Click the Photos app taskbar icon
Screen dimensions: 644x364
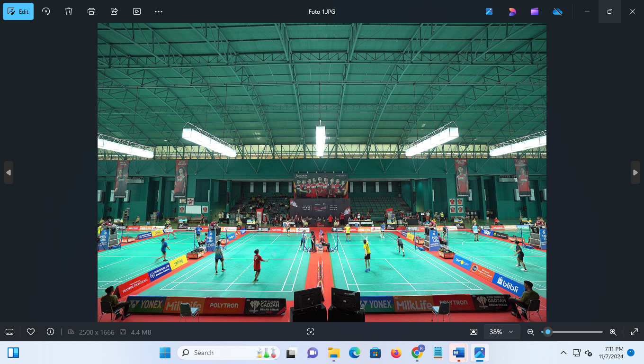click(480, 353)
